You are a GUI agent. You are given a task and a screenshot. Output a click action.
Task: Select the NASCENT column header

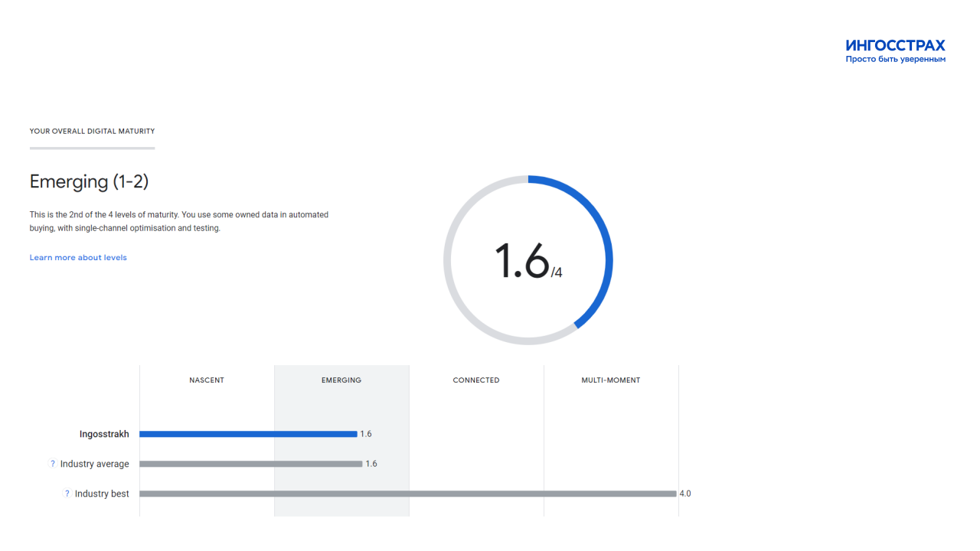click(x=207, y=380)
